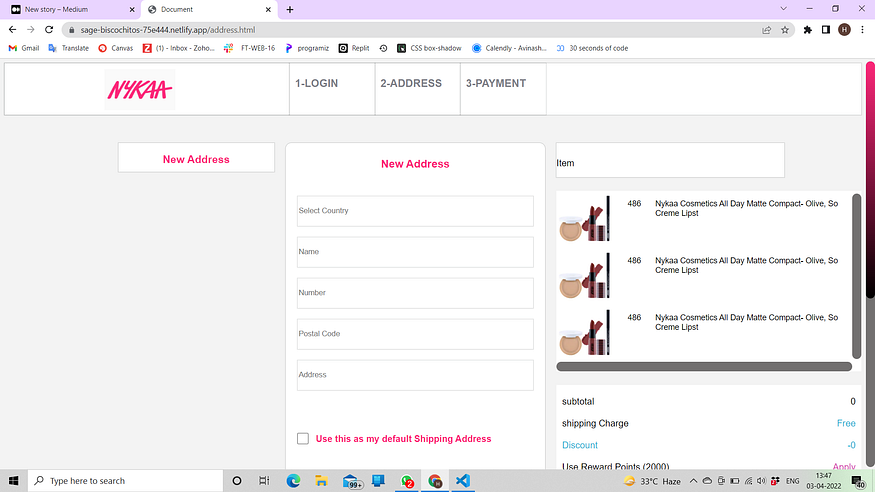Click Apply next to Use Reward Points

click(844, 466)
